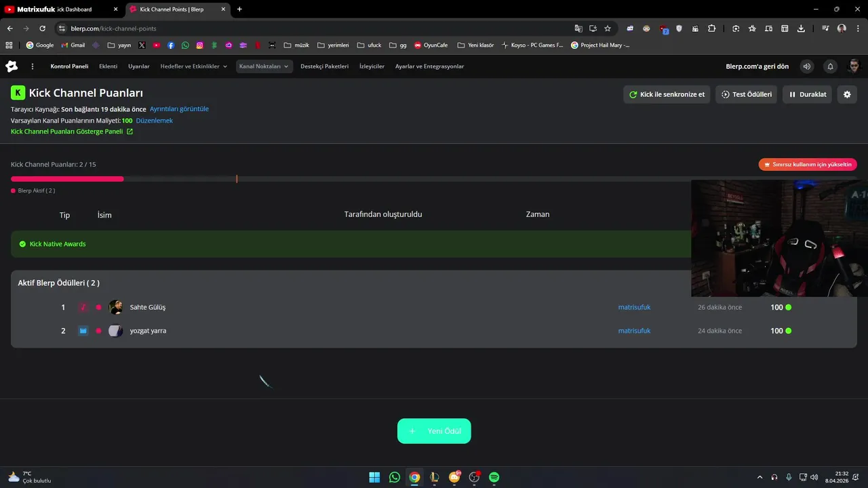Click the Sahte Gülüş avatar thumbnail

[x=116, y=307]
